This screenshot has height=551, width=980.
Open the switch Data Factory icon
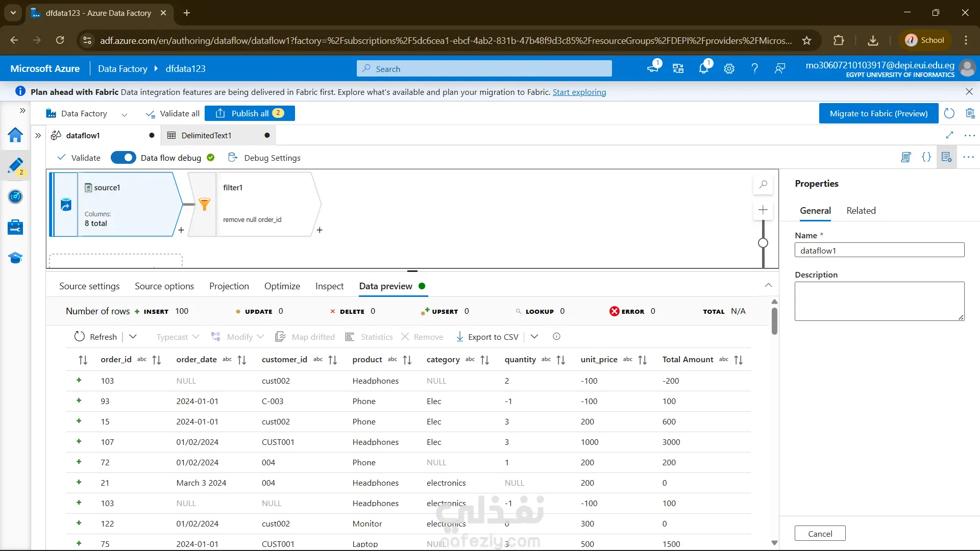(678, 68)
